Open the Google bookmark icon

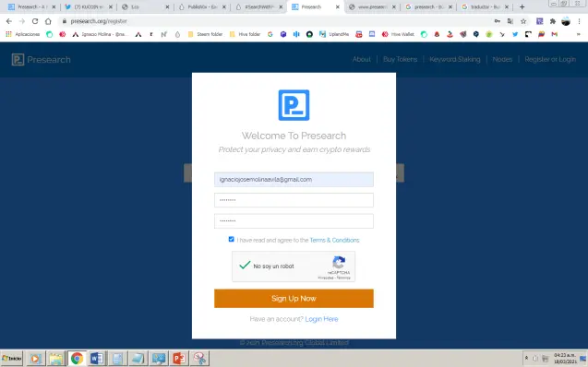pyautogui.click(x=270, y=34)
